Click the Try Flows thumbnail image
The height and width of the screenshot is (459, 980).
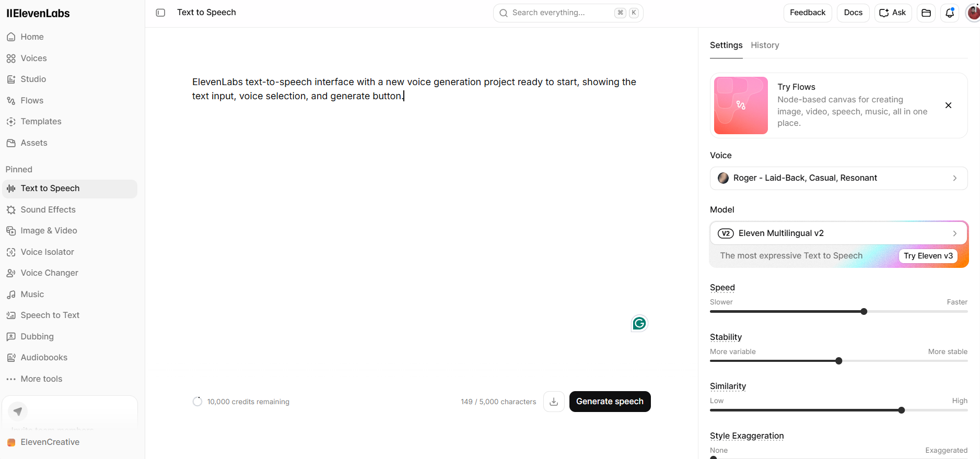(741, 105)
